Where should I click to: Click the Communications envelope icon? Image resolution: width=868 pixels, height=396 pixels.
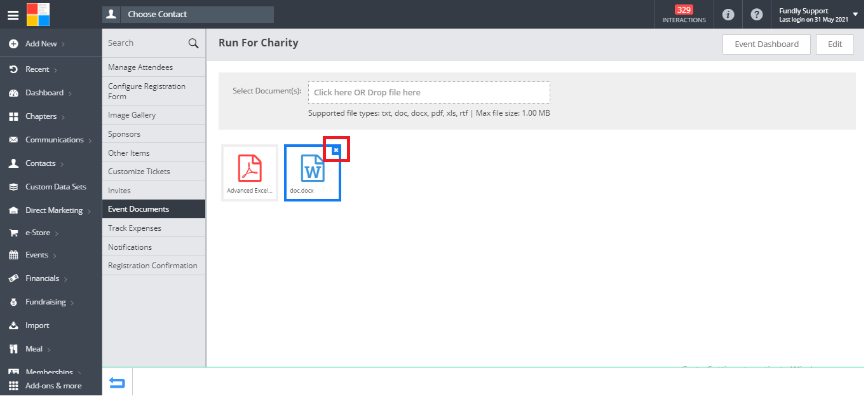point(13,140)
